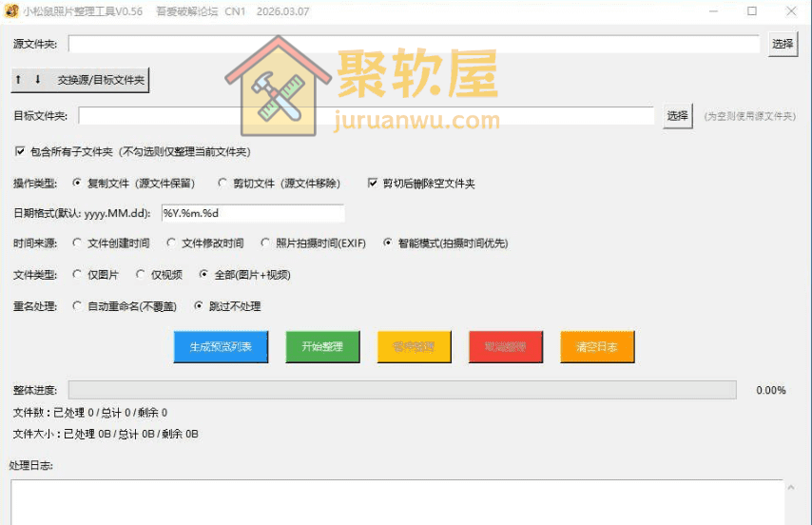Click inside the 处理日志 log text area
The image size is (812, 525).
coord(397,502)
